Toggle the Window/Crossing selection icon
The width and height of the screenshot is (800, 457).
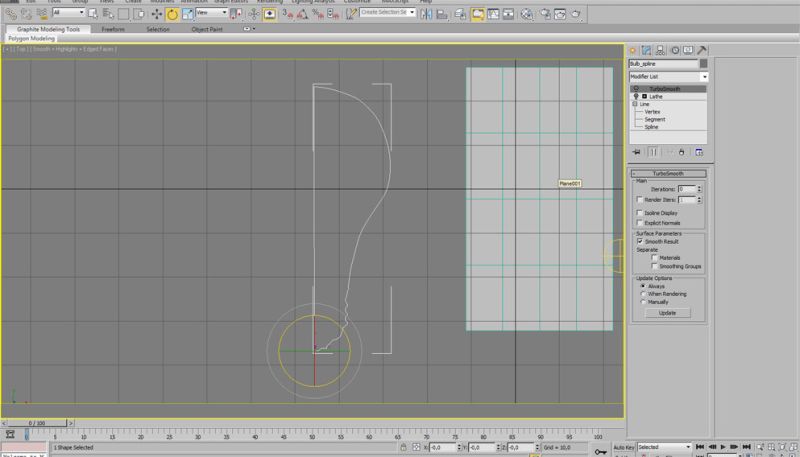pyautogui.click(x=139, y=14)
